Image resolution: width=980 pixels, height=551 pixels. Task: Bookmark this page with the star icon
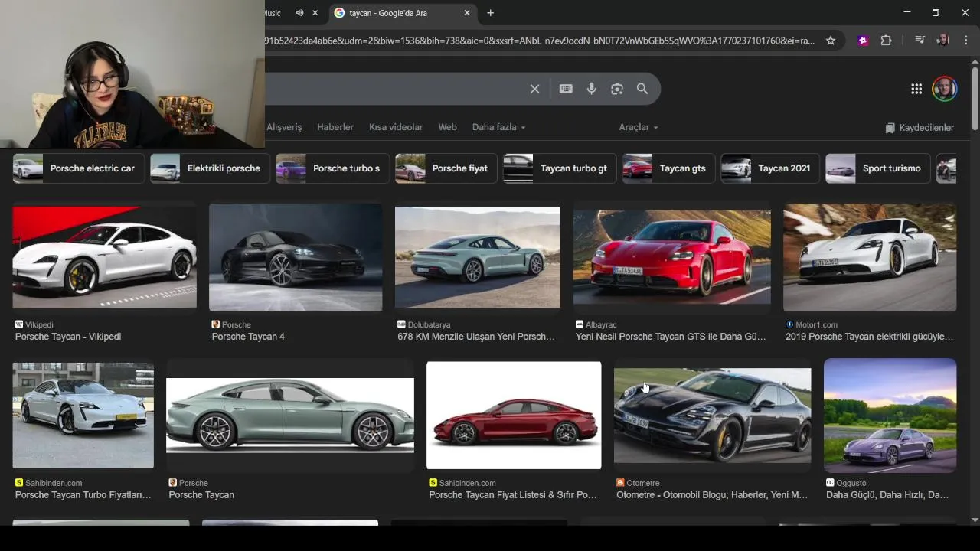(x=831, y=41)
